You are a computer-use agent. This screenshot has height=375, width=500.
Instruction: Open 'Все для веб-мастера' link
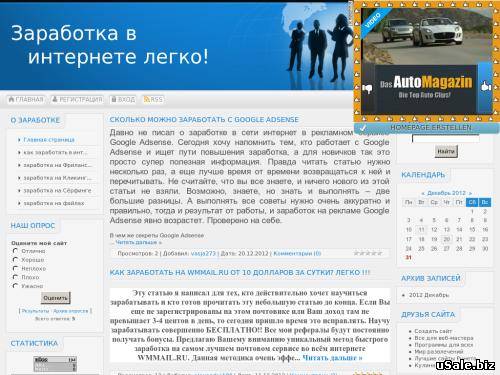point(444,338)
